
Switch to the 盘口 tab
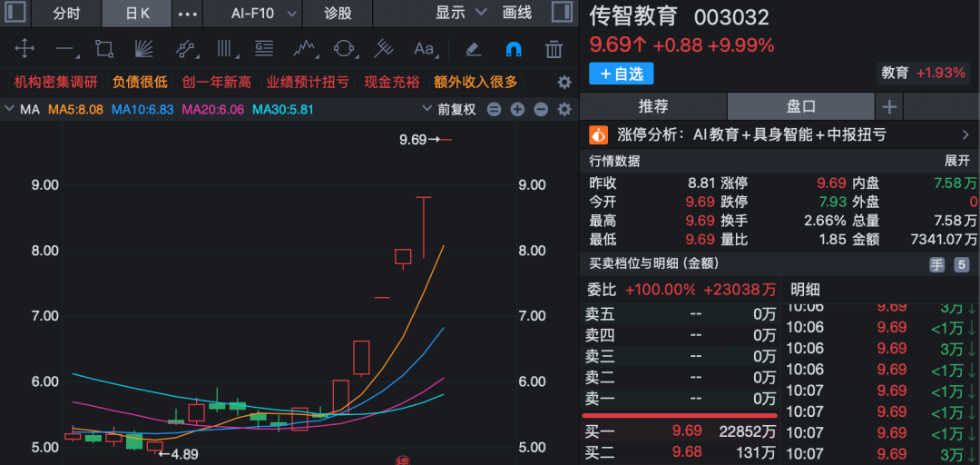(x=800, y=107)
